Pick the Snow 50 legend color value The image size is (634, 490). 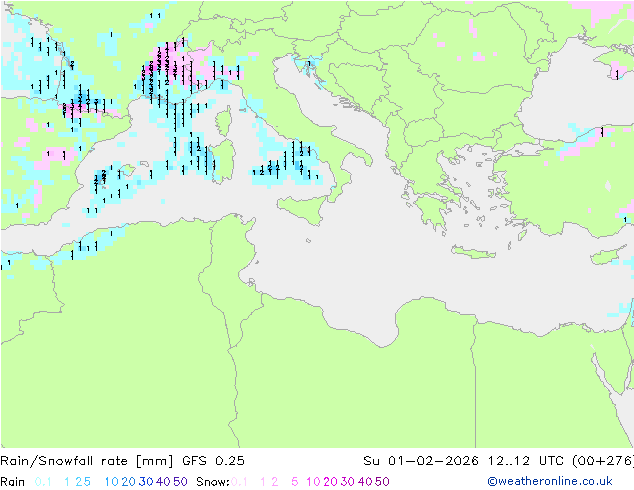383,482
